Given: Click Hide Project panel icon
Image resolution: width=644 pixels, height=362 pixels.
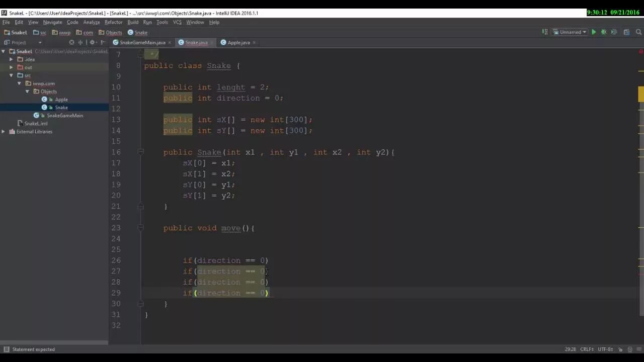Looking at the screenshot, I should coord(103,43).
